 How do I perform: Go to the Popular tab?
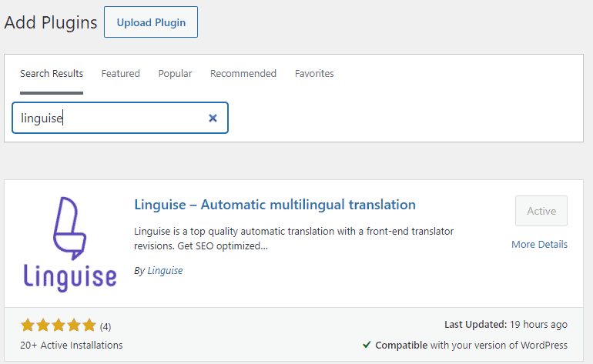pyautogui.click(x=176, y=74)
